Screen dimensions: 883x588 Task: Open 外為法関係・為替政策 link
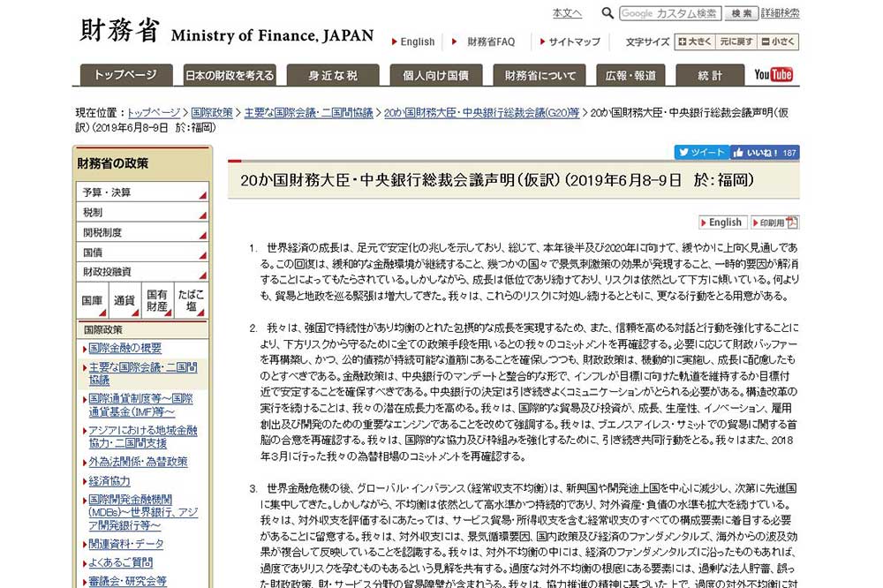[138, 462]
